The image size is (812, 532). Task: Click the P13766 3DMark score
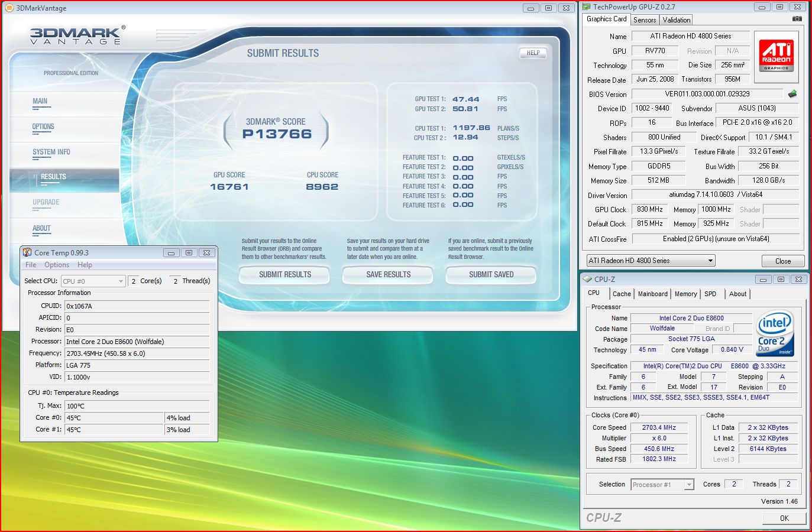tap(277, 134)
